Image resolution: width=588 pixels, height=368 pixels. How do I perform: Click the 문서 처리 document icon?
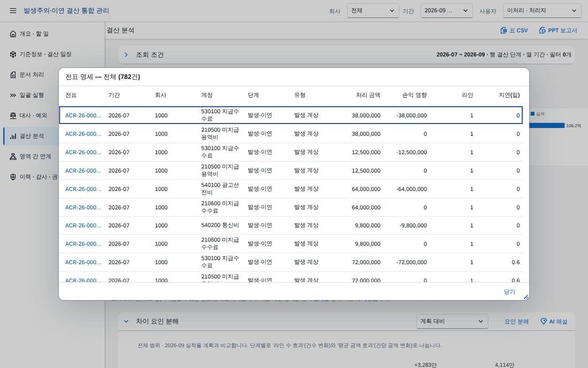point(13,75)
